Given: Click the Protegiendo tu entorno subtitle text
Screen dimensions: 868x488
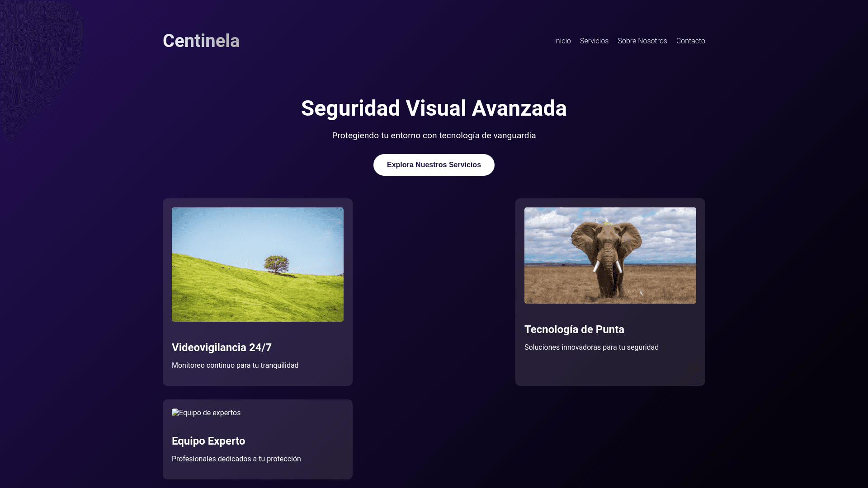Looking at the screenshot, I should click(x=434, y=136).
